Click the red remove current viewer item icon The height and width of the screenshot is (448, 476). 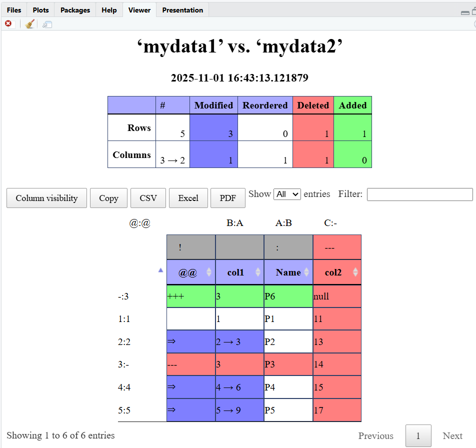pyautogui.click(x=8, y=24)
